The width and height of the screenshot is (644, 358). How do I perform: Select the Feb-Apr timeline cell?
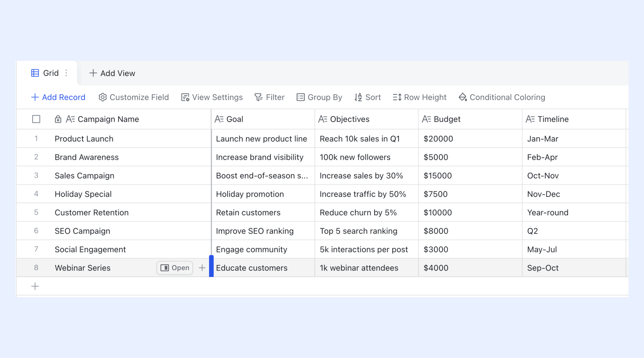point(574,157)
